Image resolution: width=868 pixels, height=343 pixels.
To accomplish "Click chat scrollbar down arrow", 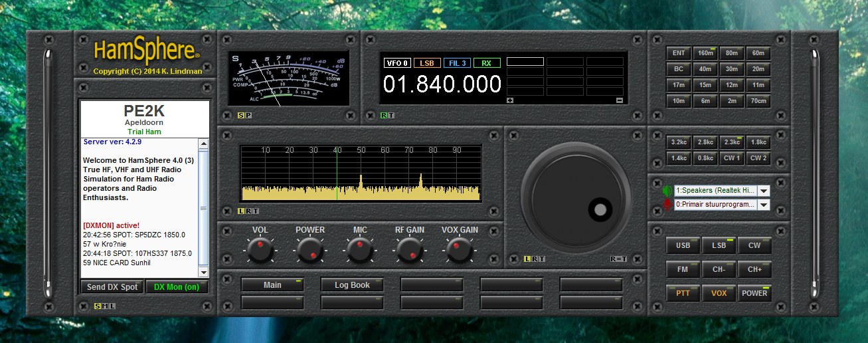I will (203, 273).
